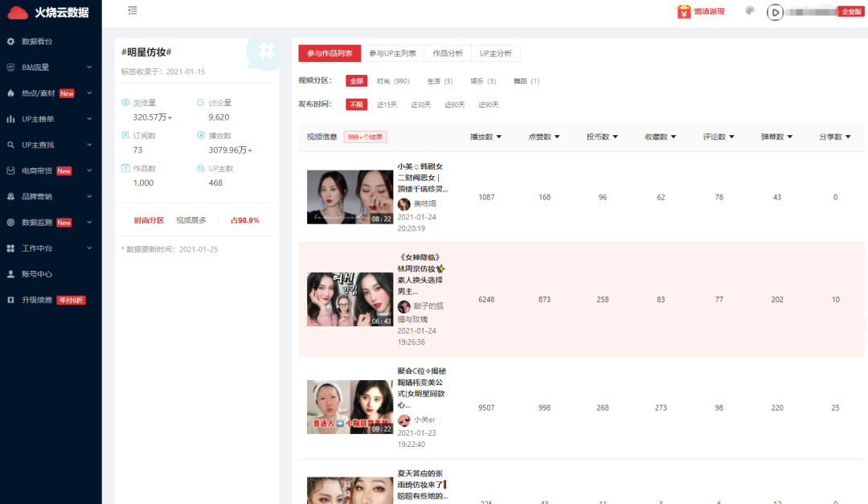Screen dimensions: 868x504
Task: Click the 工作中台 grid icon
Action: (10, 248)
